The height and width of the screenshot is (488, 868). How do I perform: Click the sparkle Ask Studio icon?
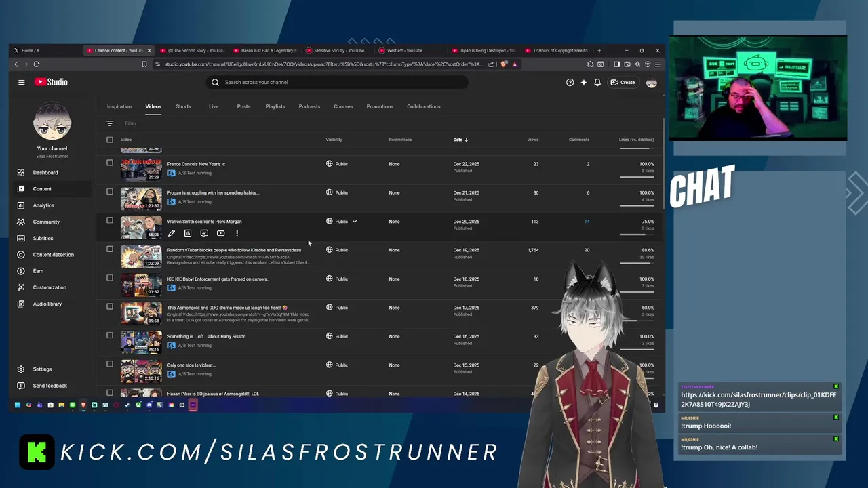(x=583, y=82)
